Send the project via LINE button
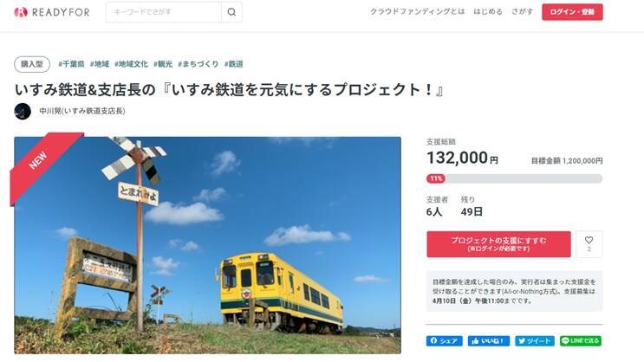 click(581, 341)
